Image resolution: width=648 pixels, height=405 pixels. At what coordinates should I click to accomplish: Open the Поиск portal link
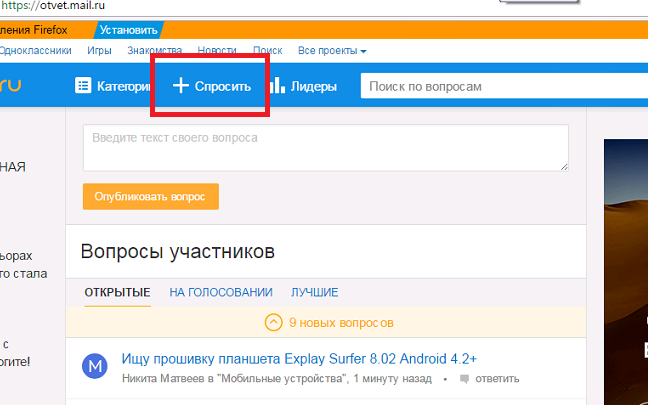tap(267, 50)
